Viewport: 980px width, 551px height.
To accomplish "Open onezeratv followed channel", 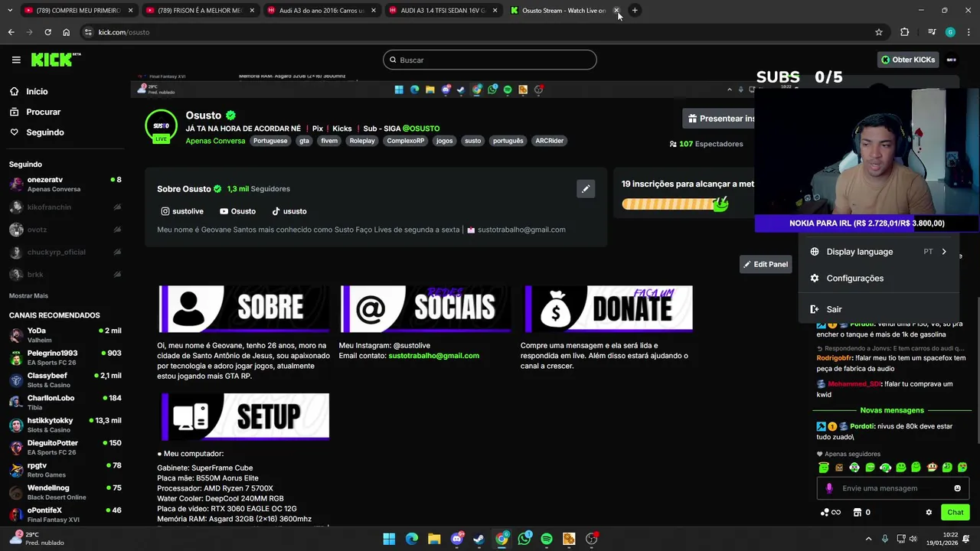I will 65,184.
